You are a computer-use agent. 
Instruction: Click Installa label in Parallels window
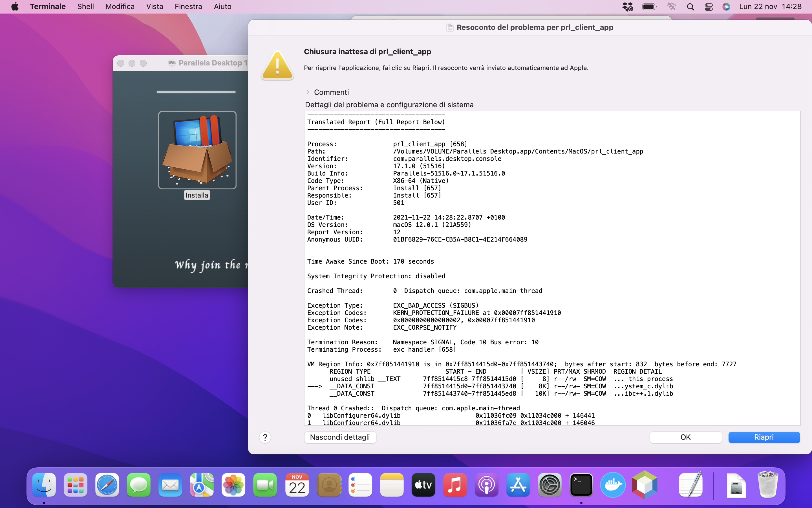click(197, 195)
